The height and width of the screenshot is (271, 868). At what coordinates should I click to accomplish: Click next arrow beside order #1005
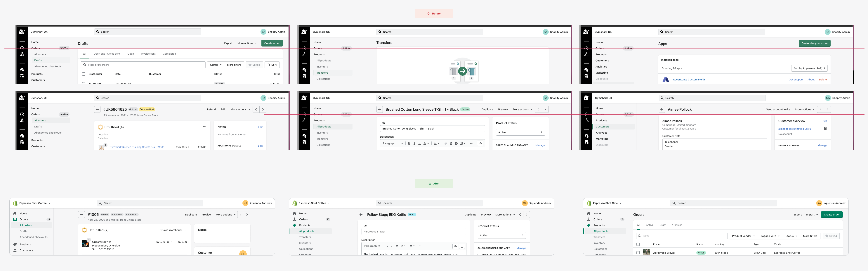[x=247, y=214]
